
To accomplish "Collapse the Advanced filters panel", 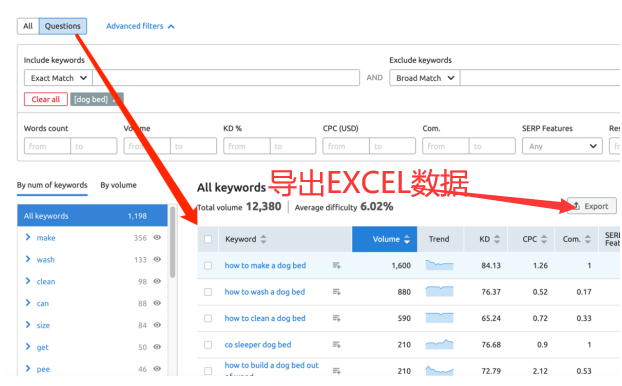I will [140, 26].
